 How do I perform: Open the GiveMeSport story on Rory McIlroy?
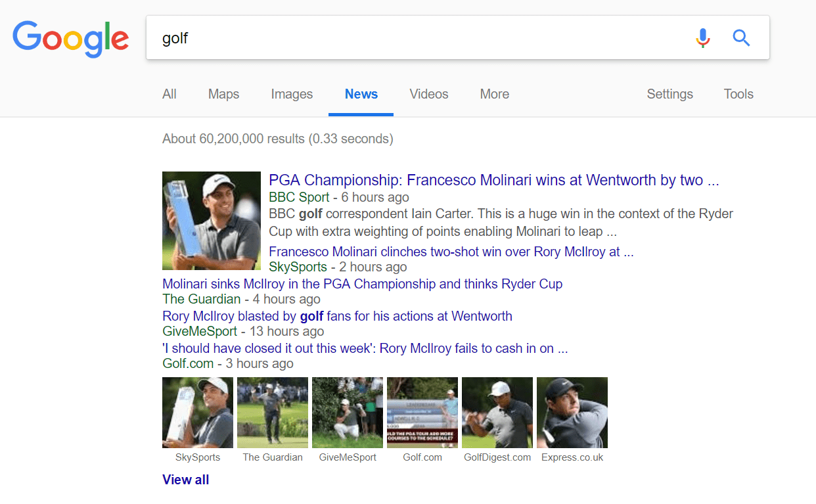pyautogui.click(x=337, y=316)
